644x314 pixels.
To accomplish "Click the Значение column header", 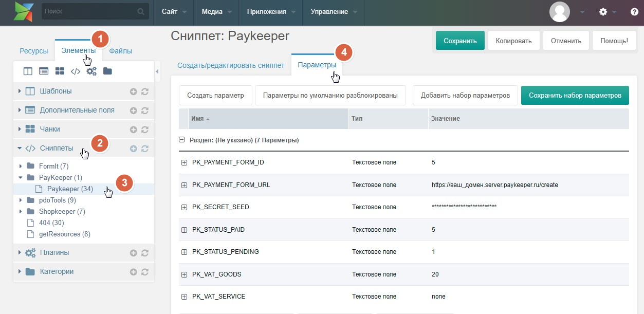I will click(528, 119).
